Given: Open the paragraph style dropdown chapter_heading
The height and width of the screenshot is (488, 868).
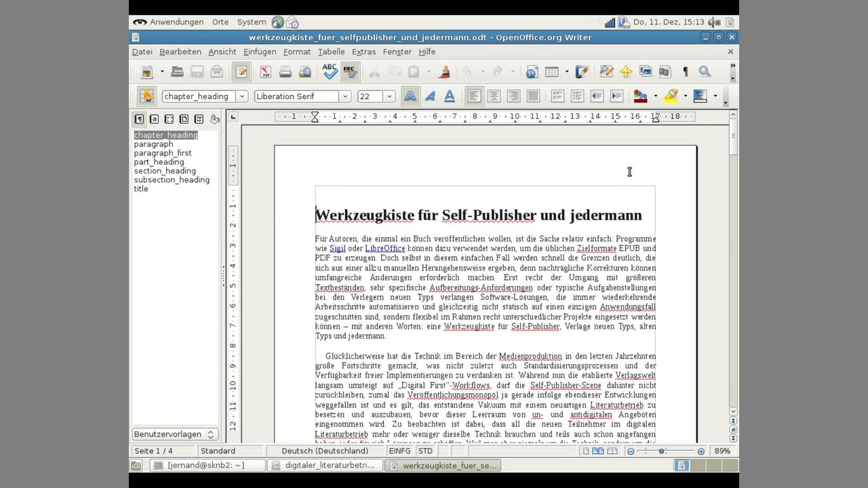Looking at the screenshot, I should (x=241, y=96).
